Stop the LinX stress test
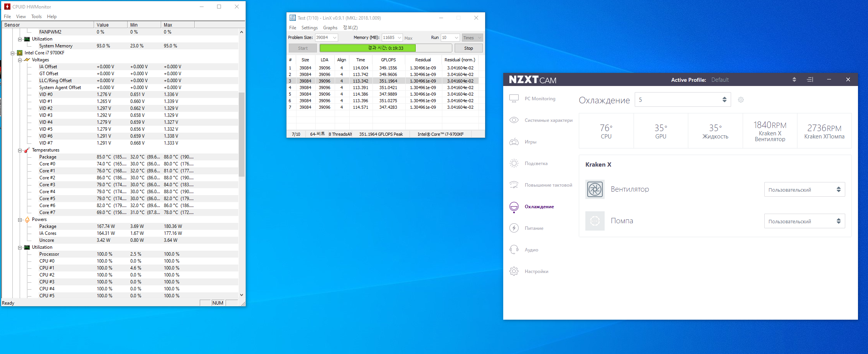 (469, 48)
